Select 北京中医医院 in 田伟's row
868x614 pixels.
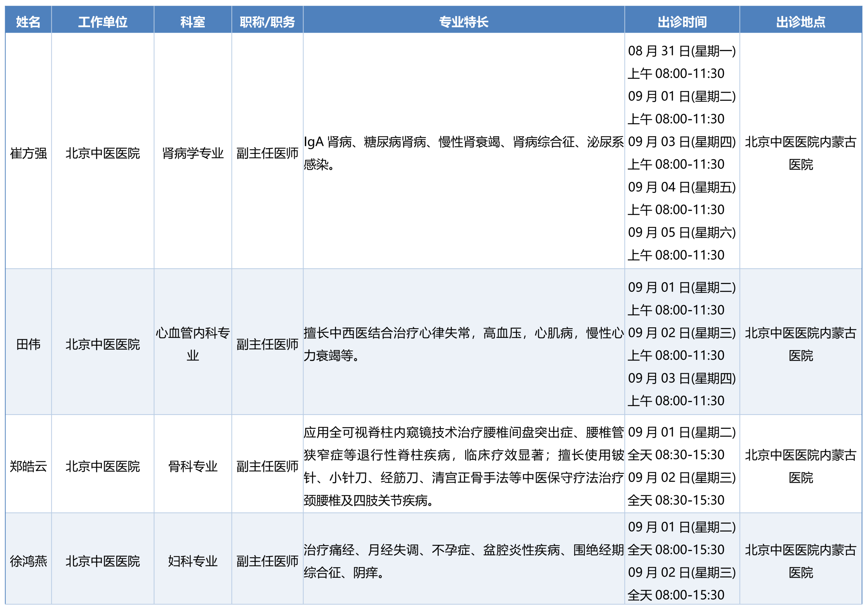tap(103, 344)
